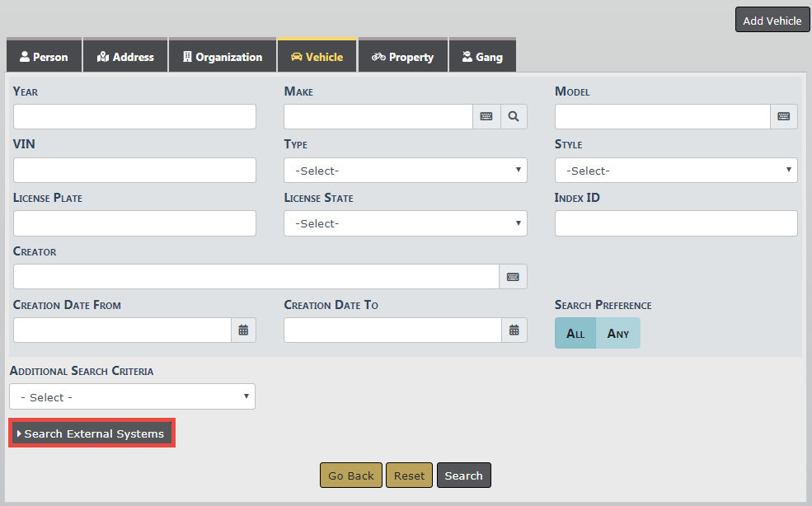Switch to the Person tab
Screen dimensions: 812x506
pyautogui.click(x=45, y=57)
